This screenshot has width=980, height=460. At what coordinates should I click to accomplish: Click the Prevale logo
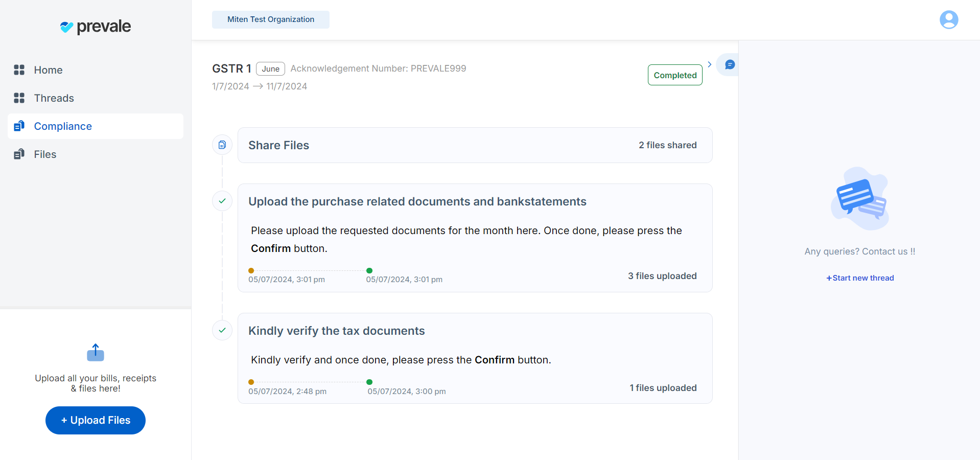click(96, 27)
